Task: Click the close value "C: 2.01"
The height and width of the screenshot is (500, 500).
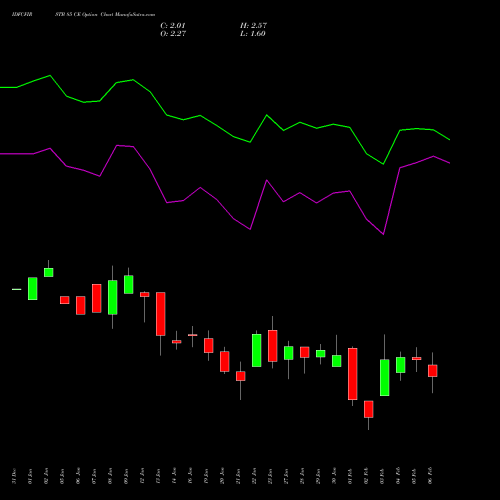Action: (173, 25)
